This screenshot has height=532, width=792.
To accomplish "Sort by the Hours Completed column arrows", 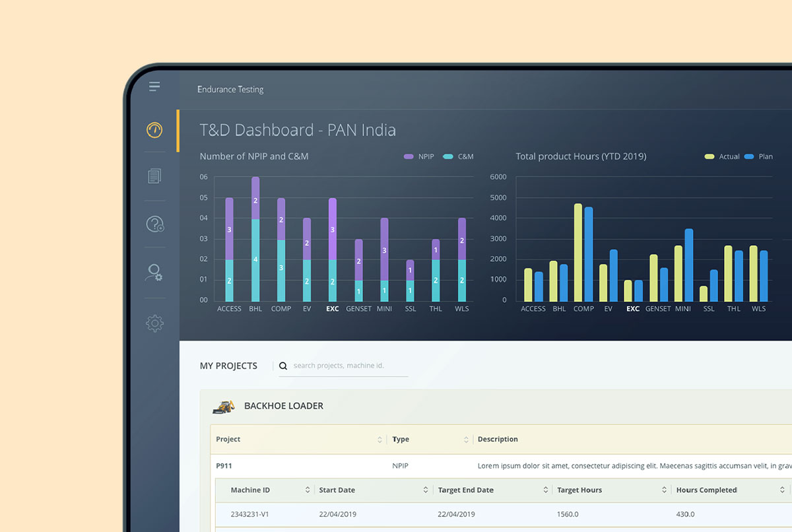I will (783, 490).
